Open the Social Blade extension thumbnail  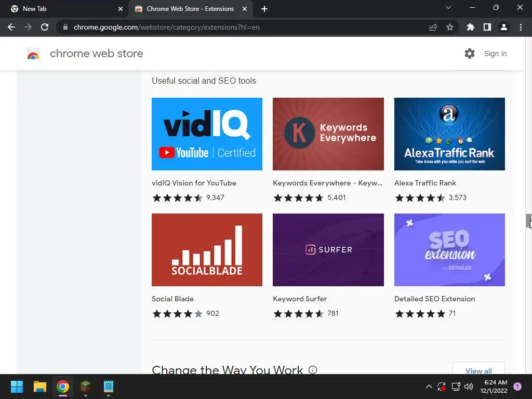pyautogui.click(x=207, y=250)
